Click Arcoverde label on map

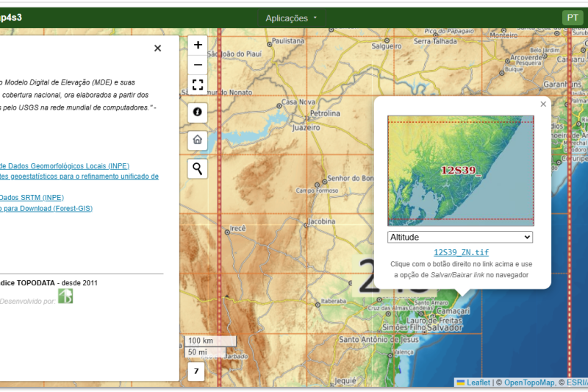point(526,57)
